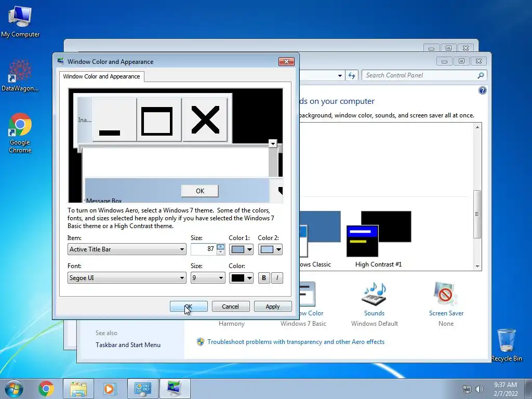Open Taskbar and Start Menu link
Image resolution: width=532 pixels, height=399 pixels.
tap(128, 345)
